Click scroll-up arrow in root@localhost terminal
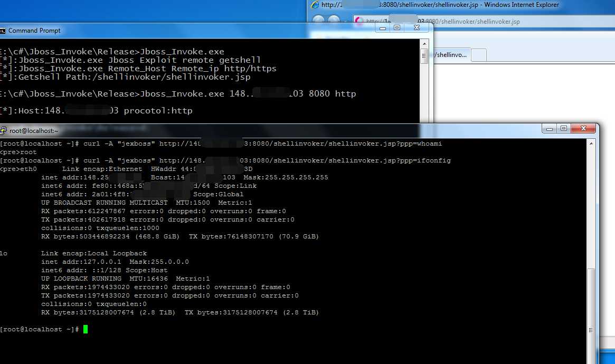The height and width of the screenshot is (364, 615). tap(591, 143)
